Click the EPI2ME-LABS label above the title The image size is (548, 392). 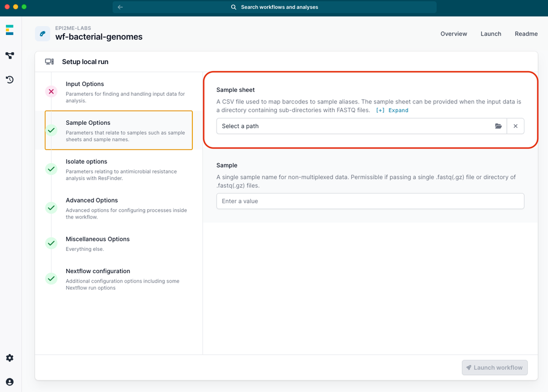tap(73, 28)
